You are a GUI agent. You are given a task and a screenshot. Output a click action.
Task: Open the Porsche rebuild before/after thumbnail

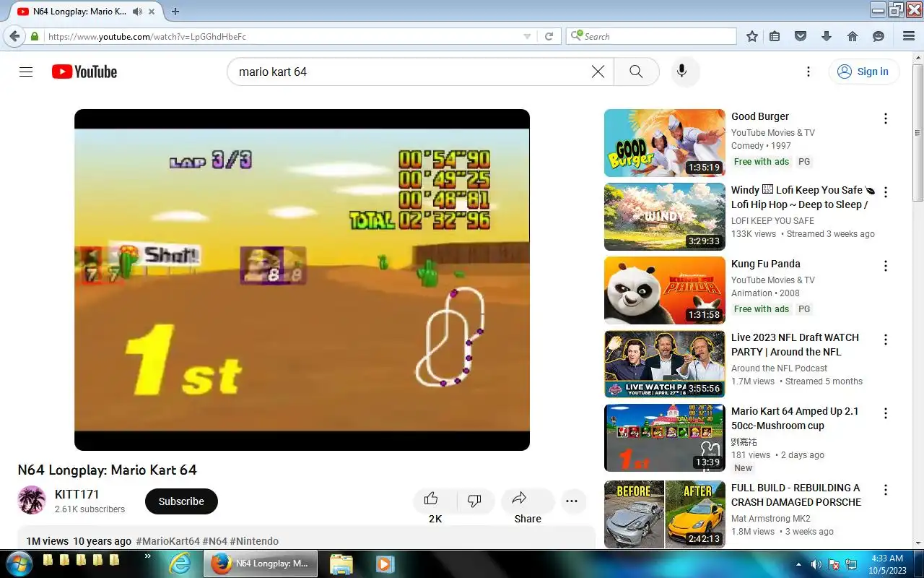click(x=664, y=514)
